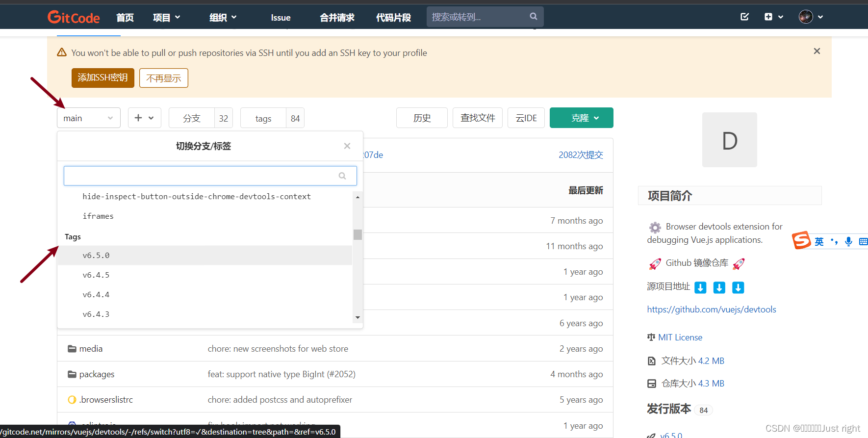Select the iframes branch
The image size is (868, 438).
98,216
